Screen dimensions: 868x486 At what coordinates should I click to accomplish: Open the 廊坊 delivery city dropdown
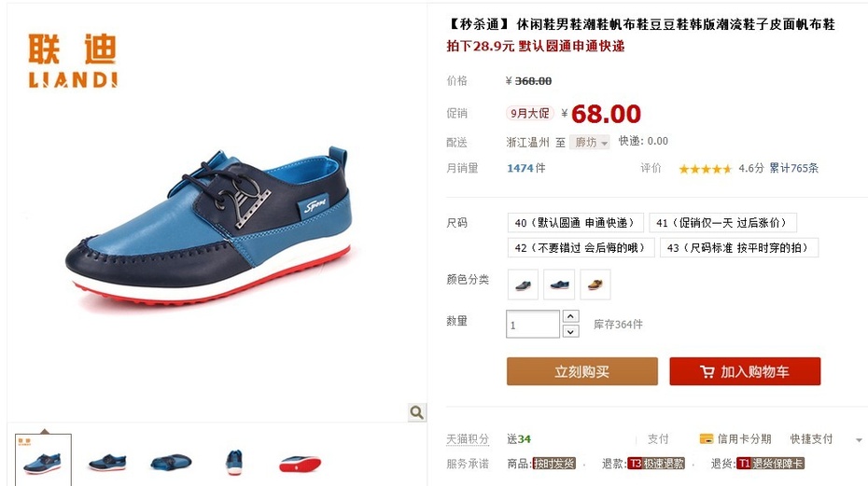pyautogui.click(x=590, y=143)
